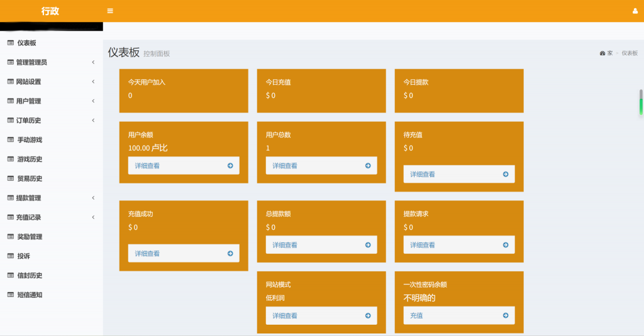Click the arrow icon in 提款请求 card
644x336 pixels.
pos(506,245)
